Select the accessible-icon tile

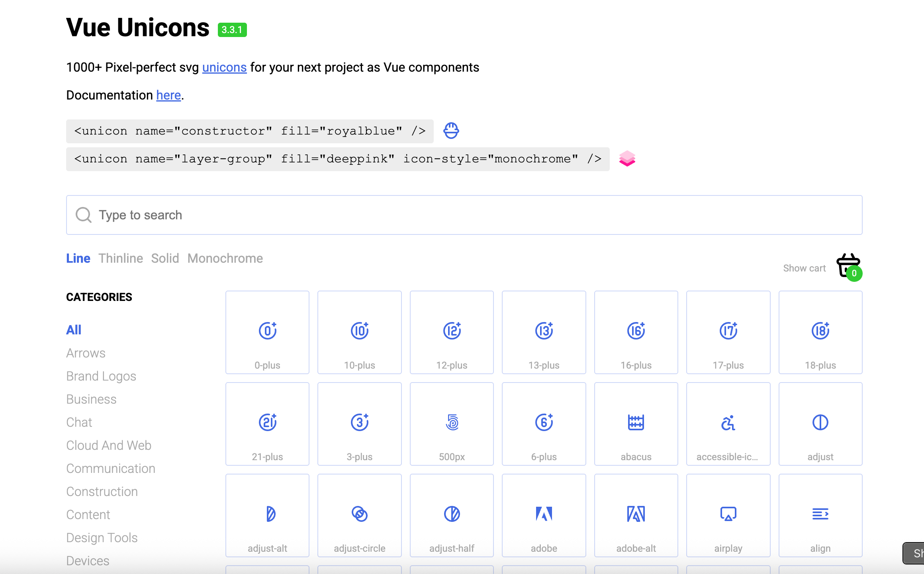point(728,424)
